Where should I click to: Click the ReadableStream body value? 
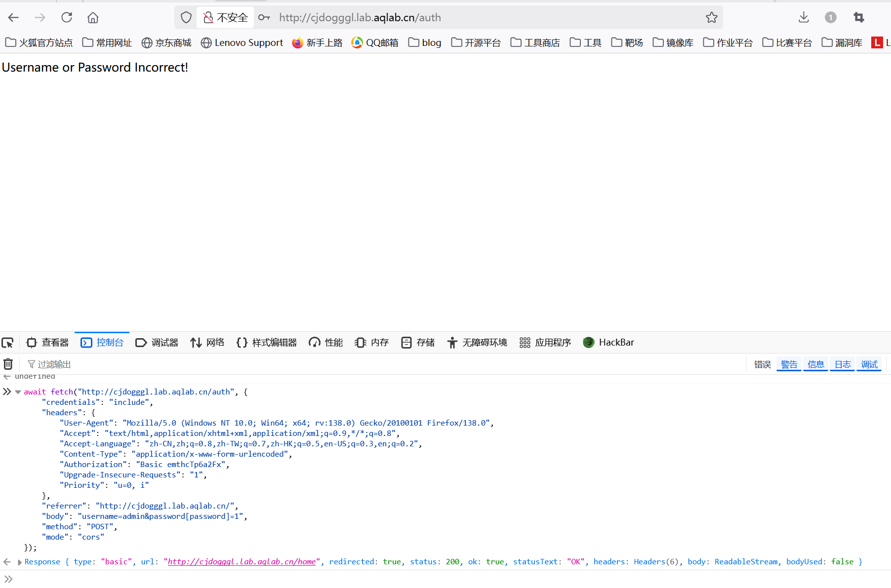[745, 562]
